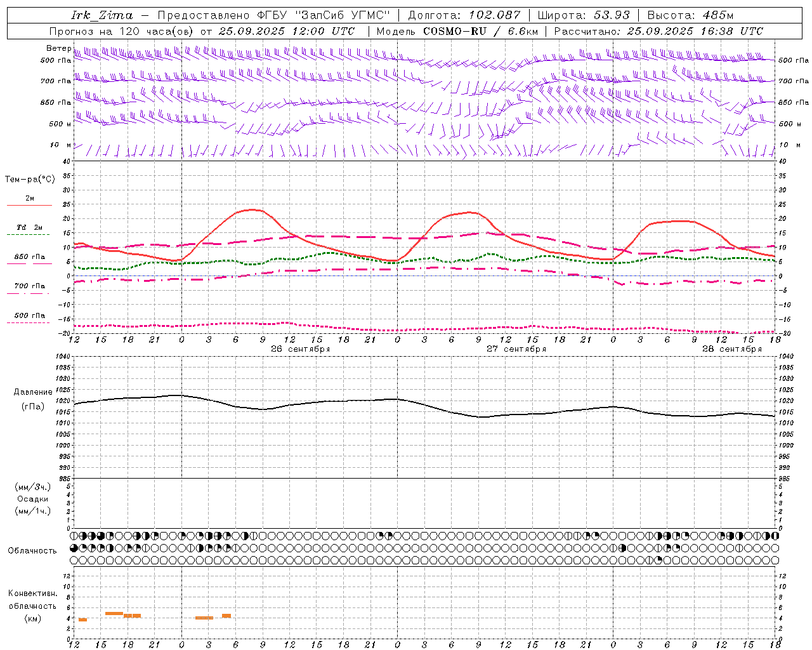Screen dimensions: 812x650
Task: Click the '26 сентября' date label
Action: [x=301, y=349]
